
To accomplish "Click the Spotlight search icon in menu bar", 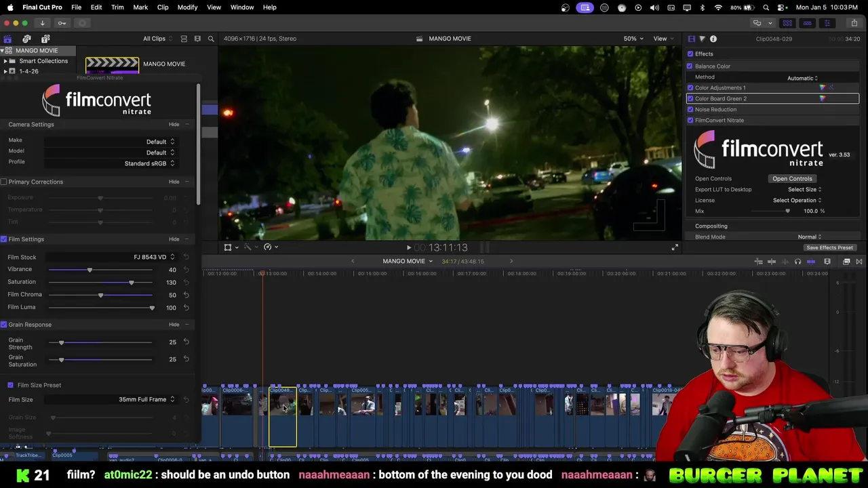I will [x=766, y=7].
